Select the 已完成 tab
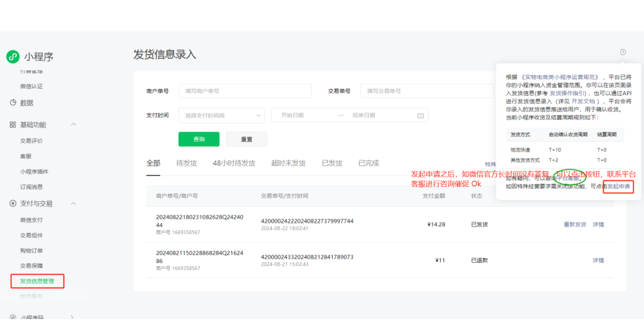Viewport: 644px width, 336px height. click(369, 163)
